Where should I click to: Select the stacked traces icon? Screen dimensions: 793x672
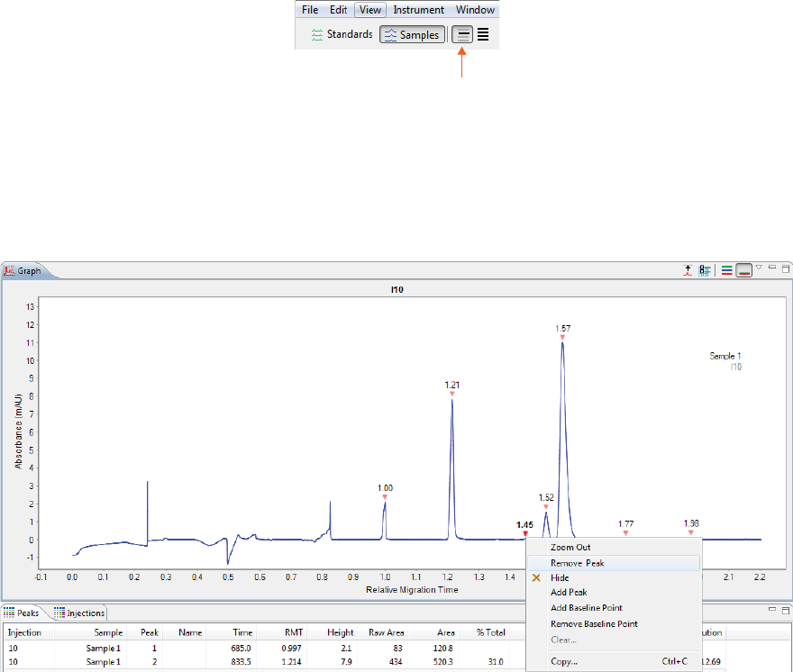tap(726, 270)
